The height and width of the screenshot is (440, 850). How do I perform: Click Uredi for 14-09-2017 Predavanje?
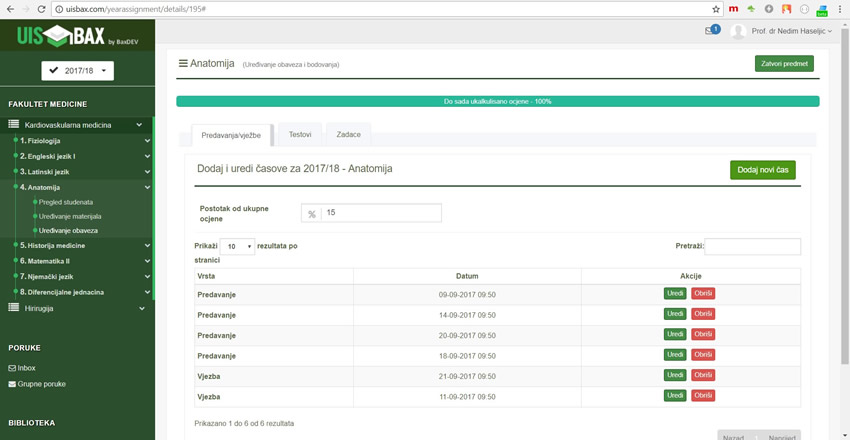pyautogui.click(x=675, y=314)
